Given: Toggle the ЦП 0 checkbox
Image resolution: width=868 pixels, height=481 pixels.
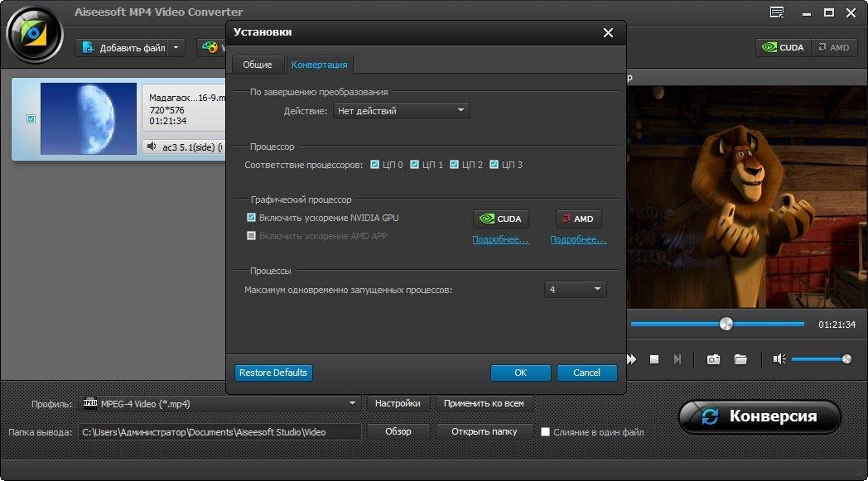Looking at the screenshot, I should pos(374,165).
